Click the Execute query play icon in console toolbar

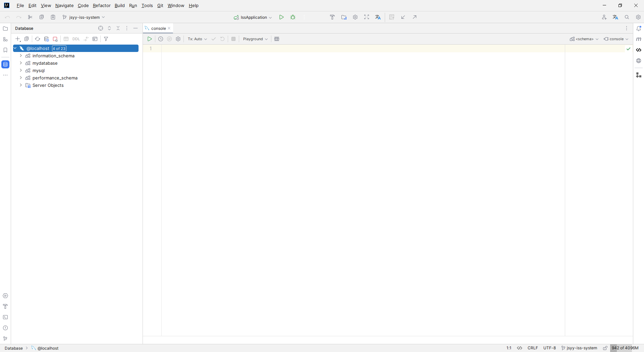pyautogui.click(x=150, y=39)
